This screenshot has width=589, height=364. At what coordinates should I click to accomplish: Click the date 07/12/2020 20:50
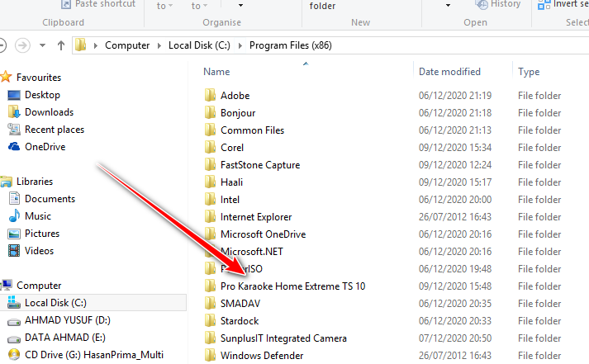click(455, 338)
